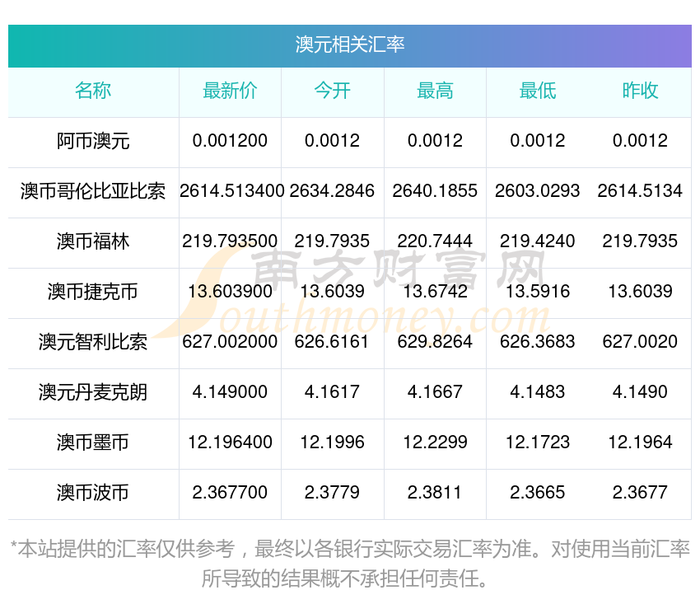Click high value 13.6742
The width and height of the screenshot is (700, 604).
[x=435, y=292]
